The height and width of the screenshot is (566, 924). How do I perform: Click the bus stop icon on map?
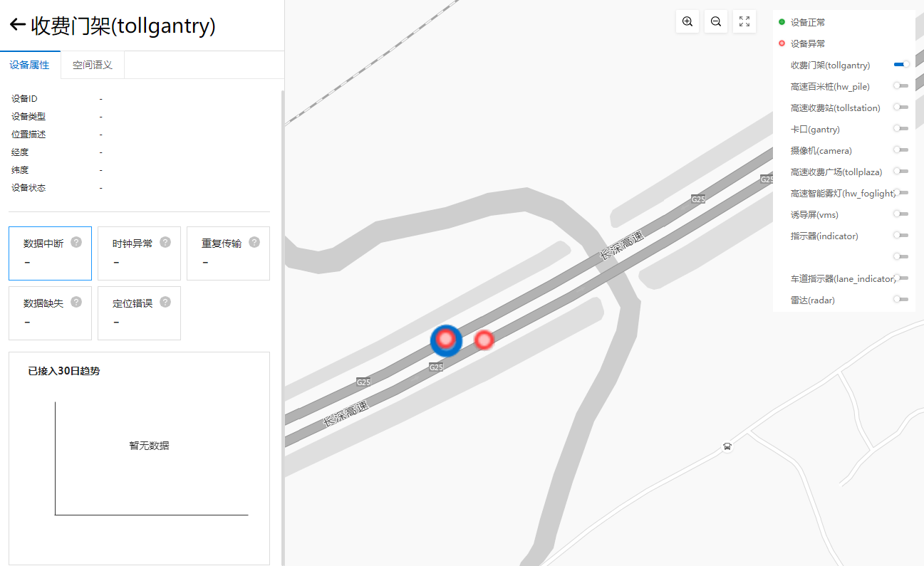[727, 447]
